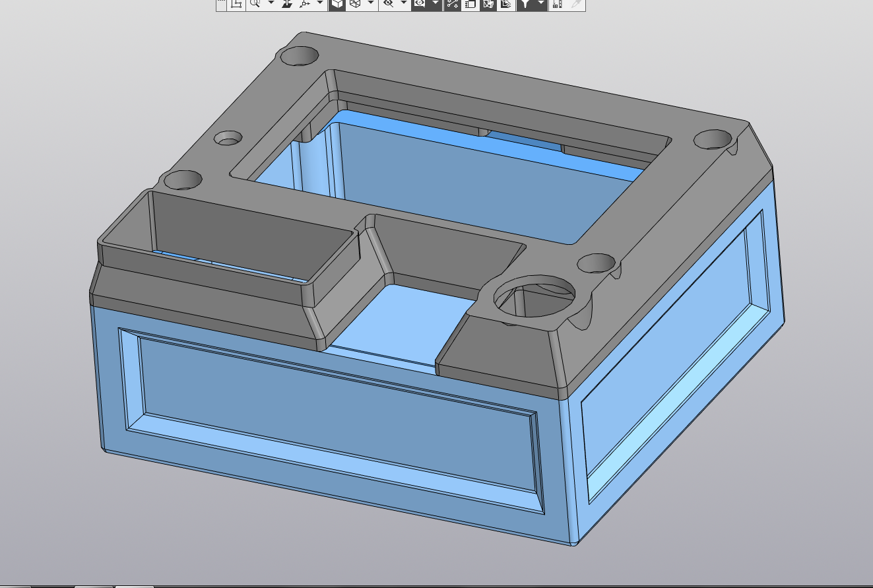Open the filter funnel dropdown arrow
The height and width of the screenshot is (588, 873).
(x=541, y=4)
